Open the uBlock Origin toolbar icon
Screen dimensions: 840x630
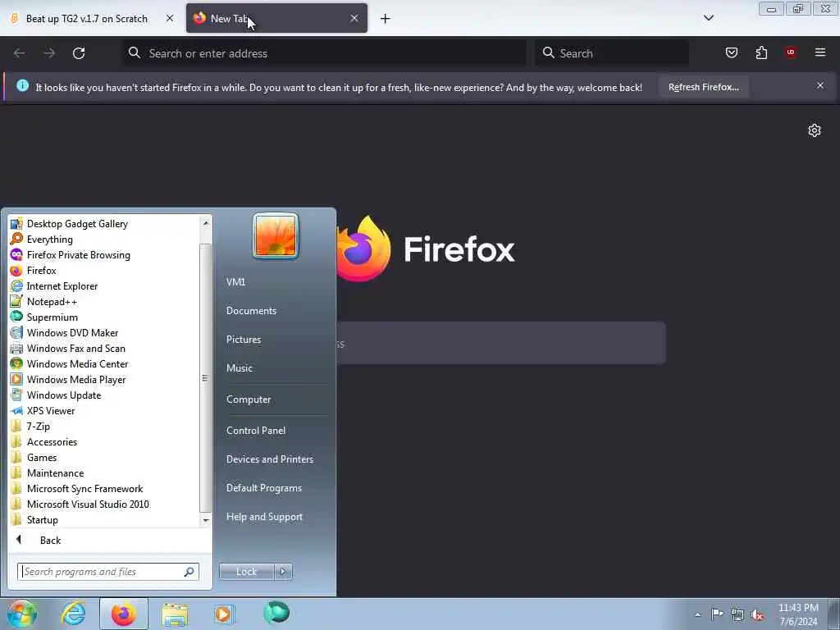791,52
